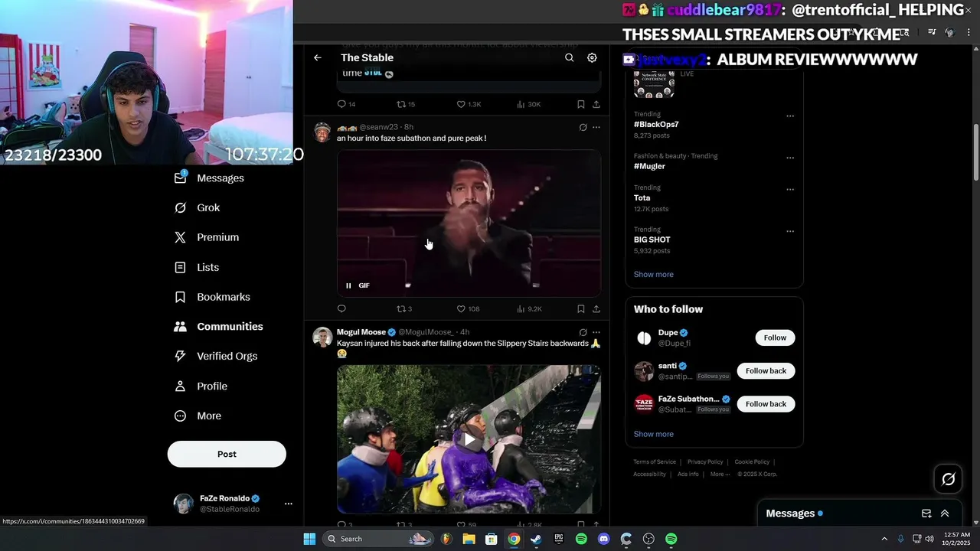The width and height of the screenshot is (980, 551).
Task: Compose new message in Messages drawer
Action: (926, 514)
